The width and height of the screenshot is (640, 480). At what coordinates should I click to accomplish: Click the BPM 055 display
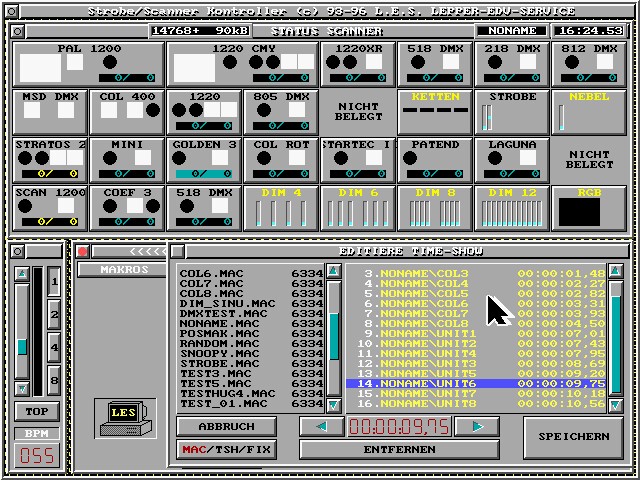(37, 456)
